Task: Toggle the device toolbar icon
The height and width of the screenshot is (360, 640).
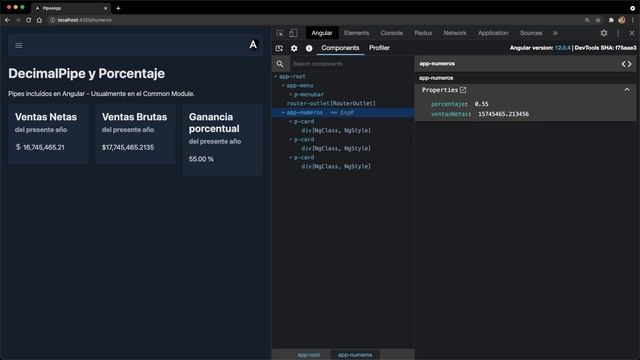Action: click(293, 33)
